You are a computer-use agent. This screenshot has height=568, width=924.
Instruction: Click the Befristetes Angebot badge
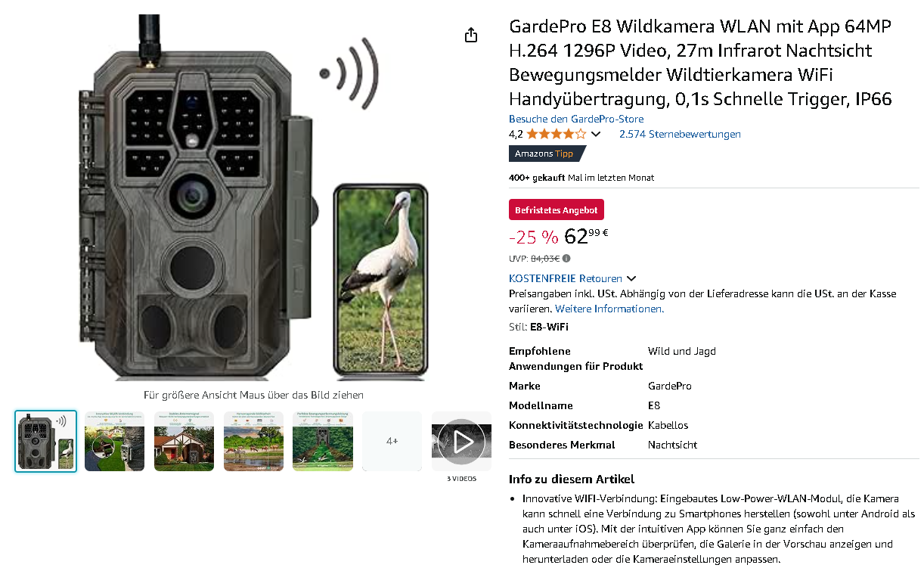[557, 210]
